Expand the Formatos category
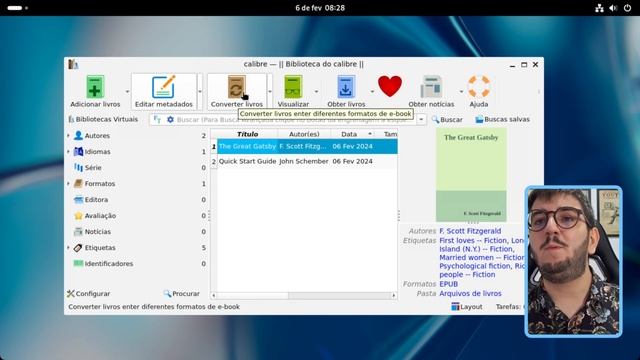Image resolution: width=640 pixels, height=360 pixels. (69, 184)
